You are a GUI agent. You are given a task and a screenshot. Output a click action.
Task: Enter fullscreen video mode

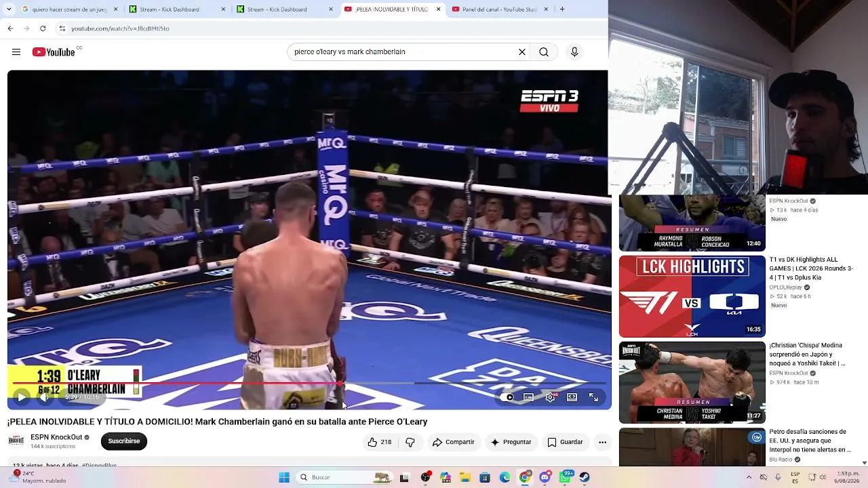click(x=593, y=397)
